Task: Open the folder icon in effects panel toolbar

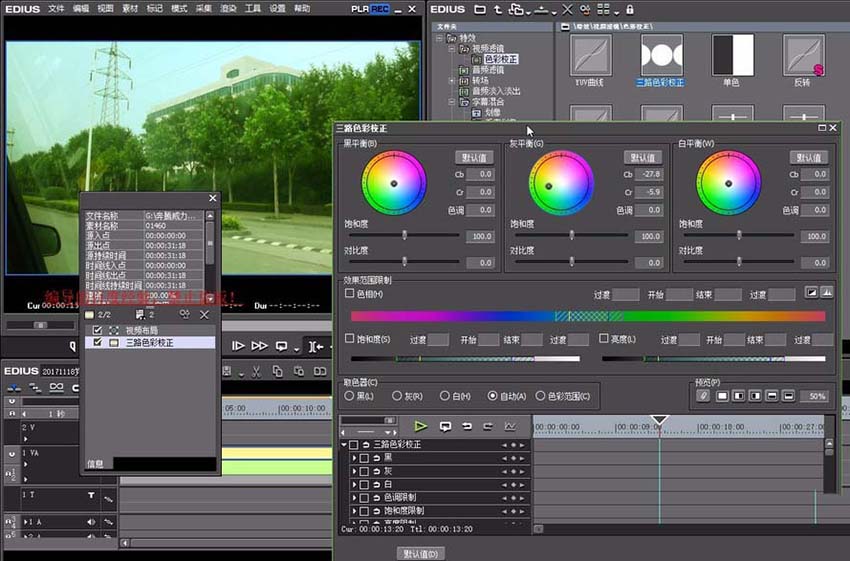Action: pos(480,9)
